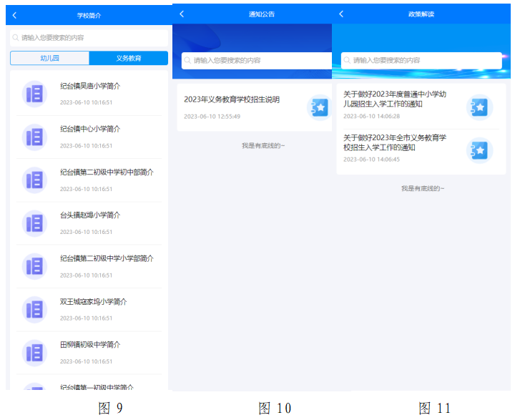Click back arrow in 政策解读 header

click(341, 14)
